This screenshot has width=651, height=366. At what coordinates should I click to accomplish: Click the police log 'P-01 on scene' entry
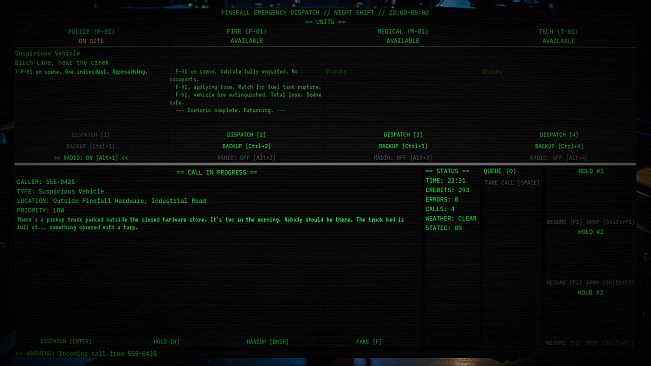coord(81,72)
